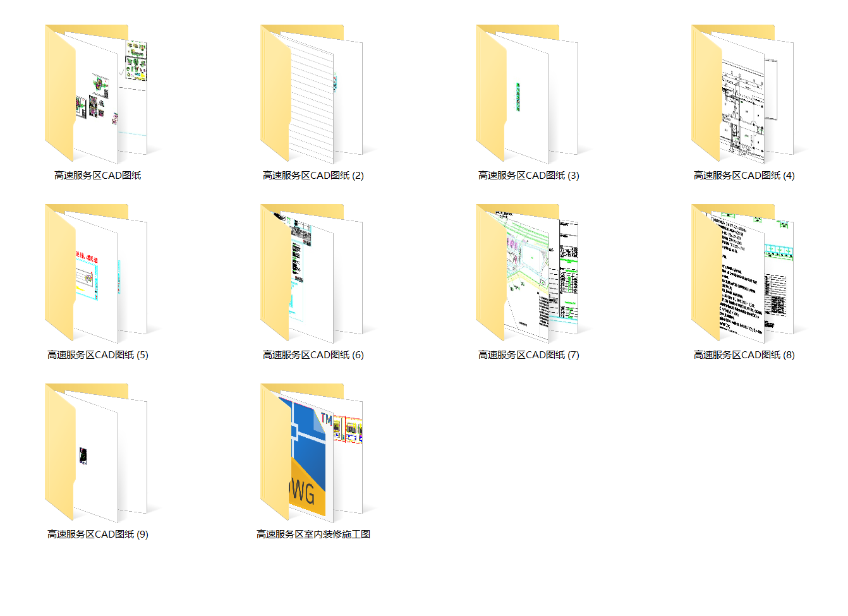Viewport: 848px width, 616px height.
Task: Select the 高速服务区CAD图纸 (6) folder icon
Action: [312, 274]
